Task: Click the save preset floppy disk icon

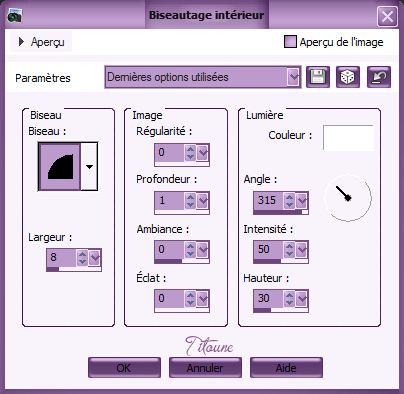Action: pos(318,77)
